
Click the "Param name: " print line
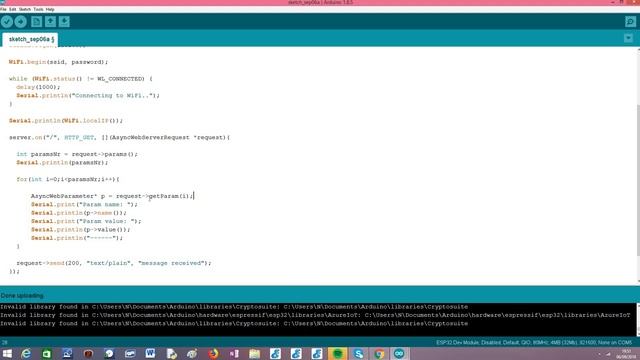click(x=84, y=204)
